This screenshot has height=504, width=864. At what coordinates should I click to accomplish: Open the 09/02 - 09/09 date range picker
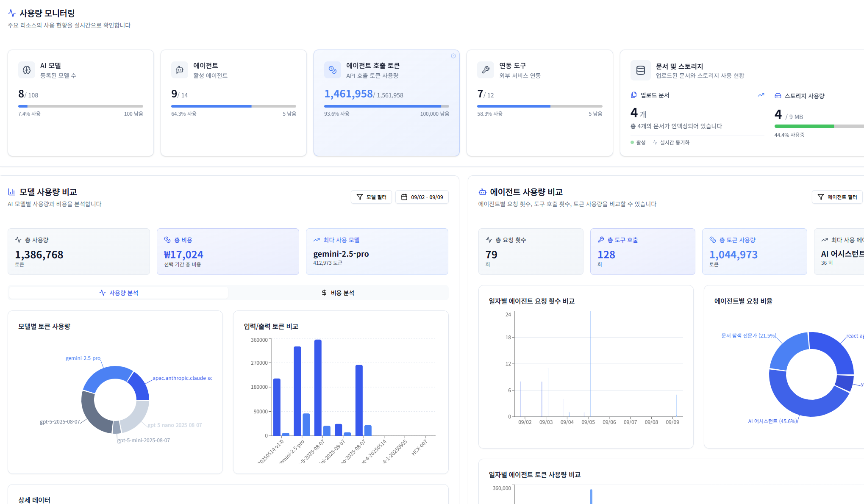coord(422,197)
